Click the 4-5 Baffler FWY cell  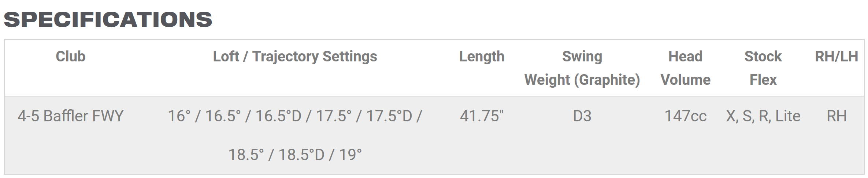71,116
